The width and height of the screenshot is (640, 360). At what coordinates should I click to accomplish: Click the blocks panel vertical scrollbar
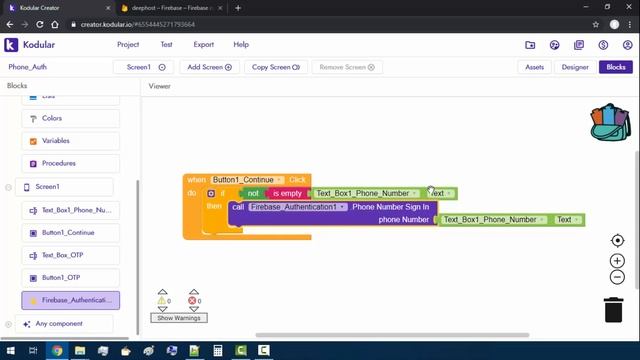138,257
